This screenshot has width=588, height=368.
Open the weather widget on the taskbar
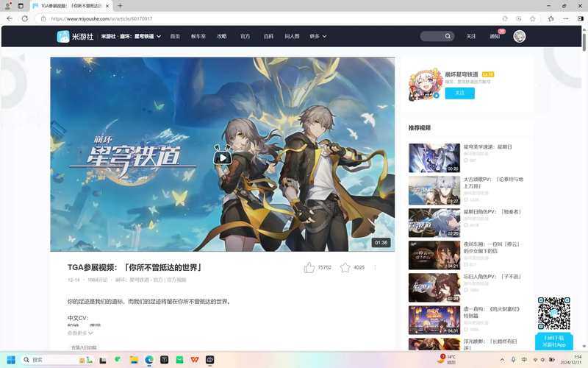[447, 359]
